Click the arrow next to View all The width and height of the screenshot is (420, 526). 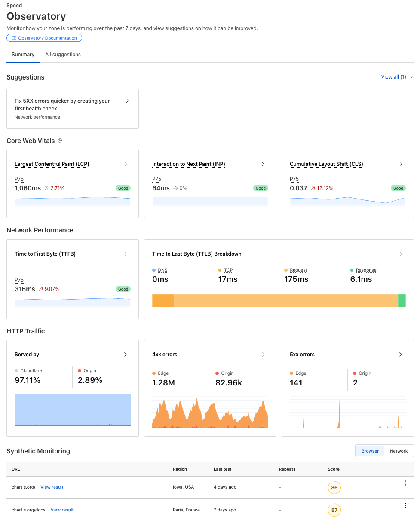[411, 77]
